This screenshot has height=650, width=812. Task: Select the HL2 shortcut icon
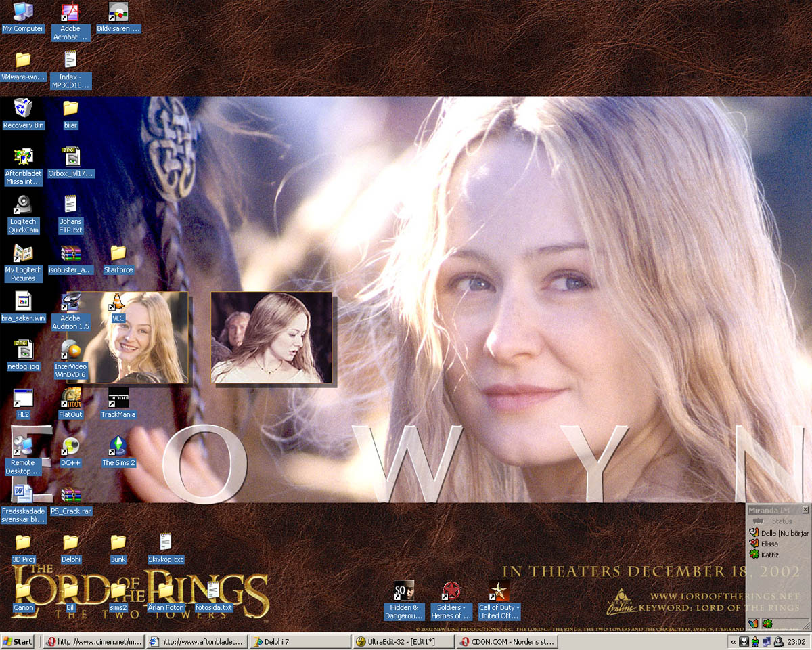tap(23, 404)
